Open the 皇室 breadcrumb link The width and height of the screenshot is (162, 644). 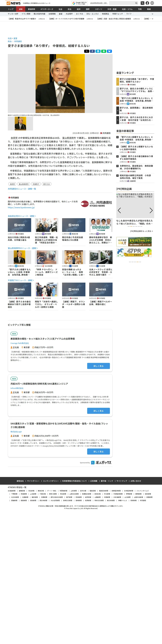pyautogui.click(x=16, y=38)
